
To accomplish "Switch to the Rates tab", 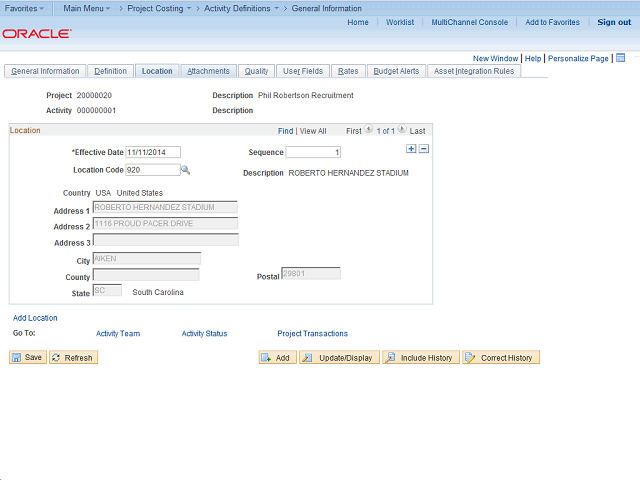I will (348, 71).
